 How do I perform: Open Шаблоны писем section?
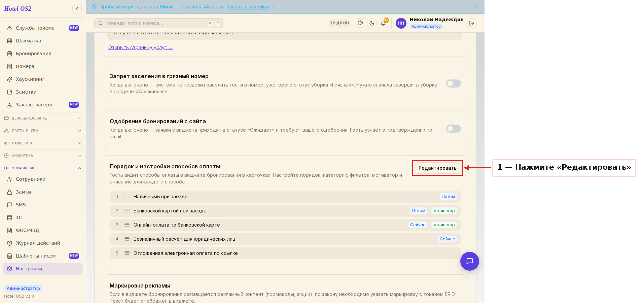click(43, 256)
